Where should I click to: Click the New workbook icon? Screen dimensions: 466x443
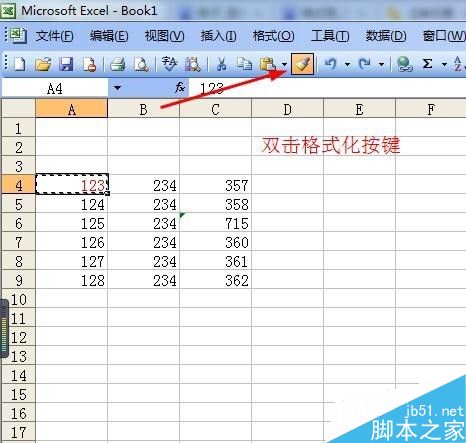(19, 64)
